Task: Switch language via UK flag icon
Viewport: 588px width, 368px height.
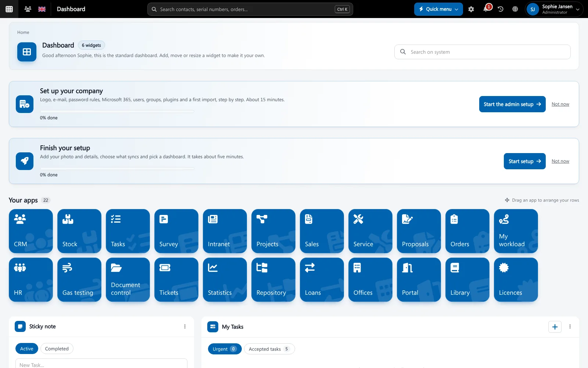Action: [x=42, y=9]
